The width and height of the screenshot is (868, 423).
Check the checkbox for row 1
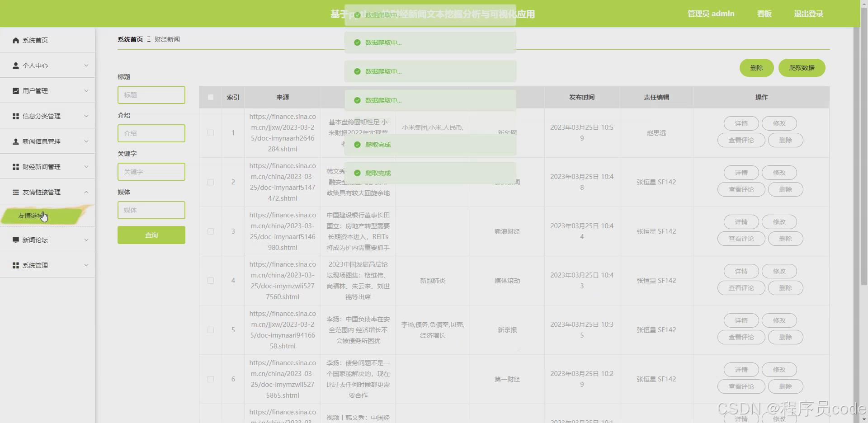[211, 133]
